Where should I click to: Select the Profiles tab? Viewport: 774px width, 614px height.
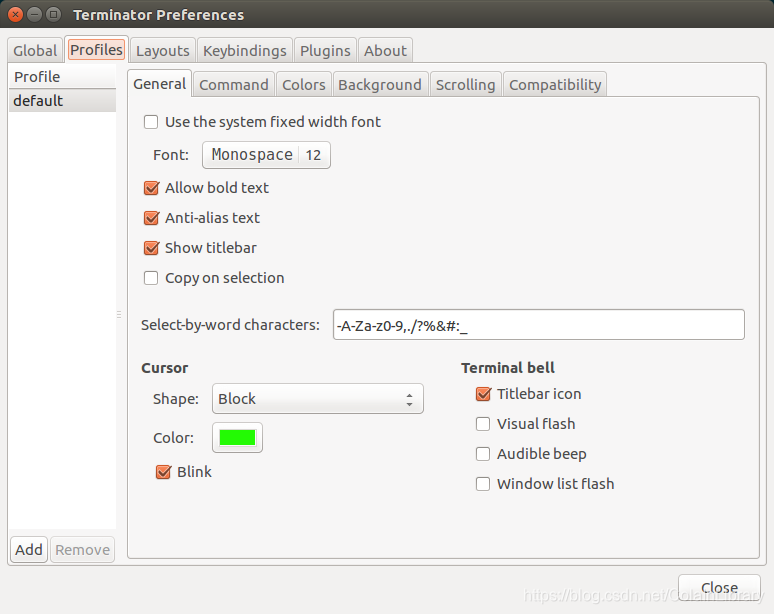pos(96,50)
